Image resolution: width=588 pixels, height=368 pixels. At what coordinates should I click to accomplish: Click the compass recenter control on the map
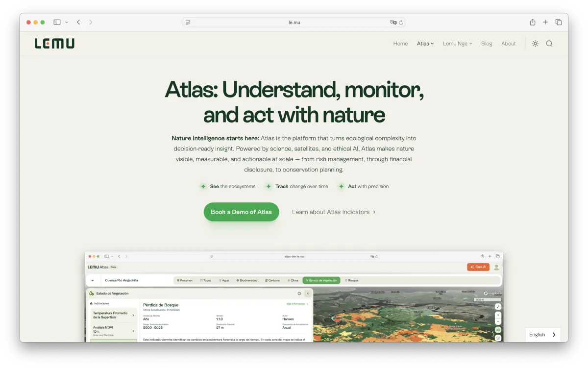coord(498,338)
